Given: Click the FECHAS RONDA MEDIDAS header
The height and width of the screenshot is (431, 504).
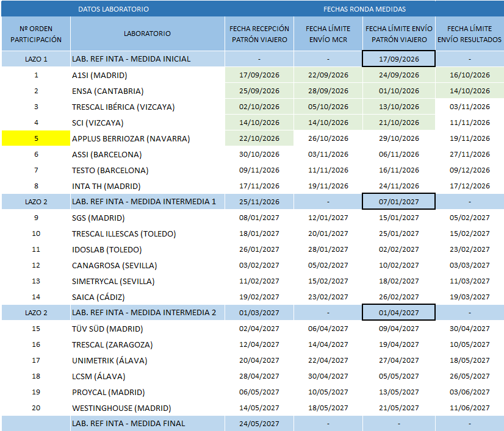Looking at the screenshot, I should point(364,9).
